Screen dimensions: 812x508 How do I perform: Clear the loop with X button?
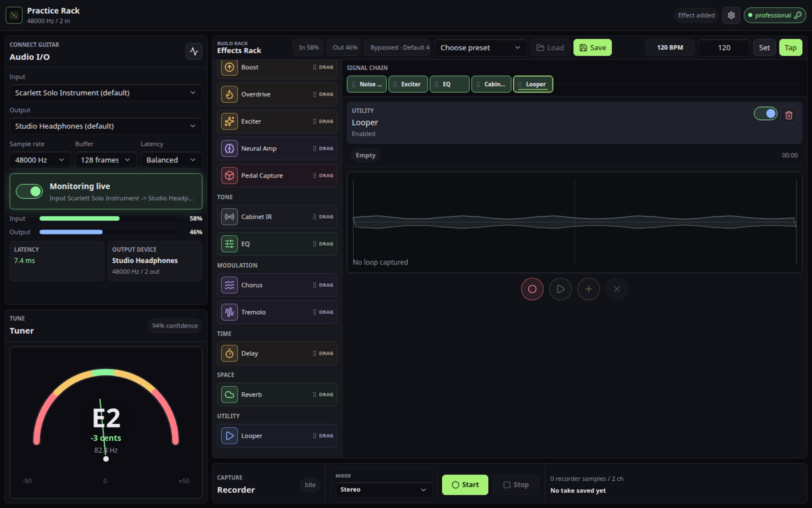point(616,289)
